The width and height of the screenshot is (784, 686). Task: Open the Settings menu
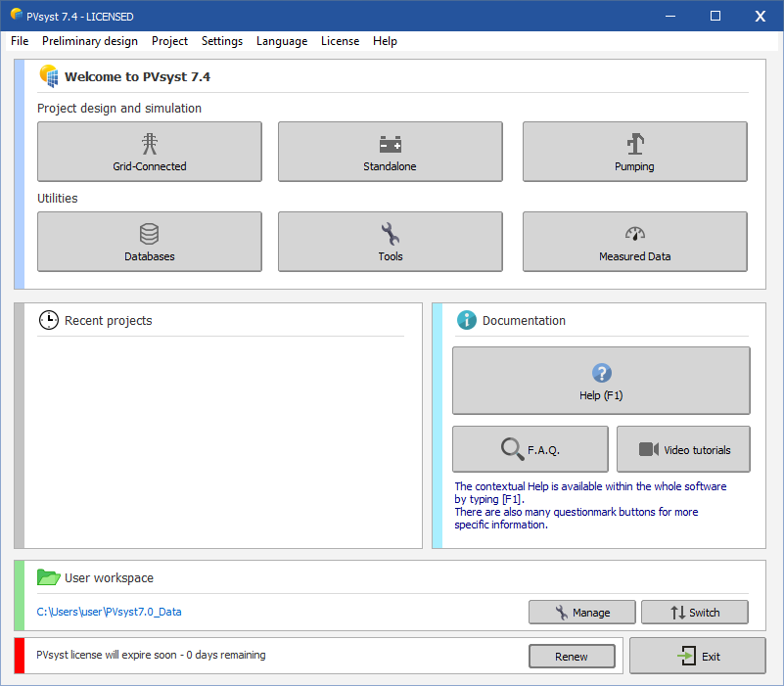point(222,41)
